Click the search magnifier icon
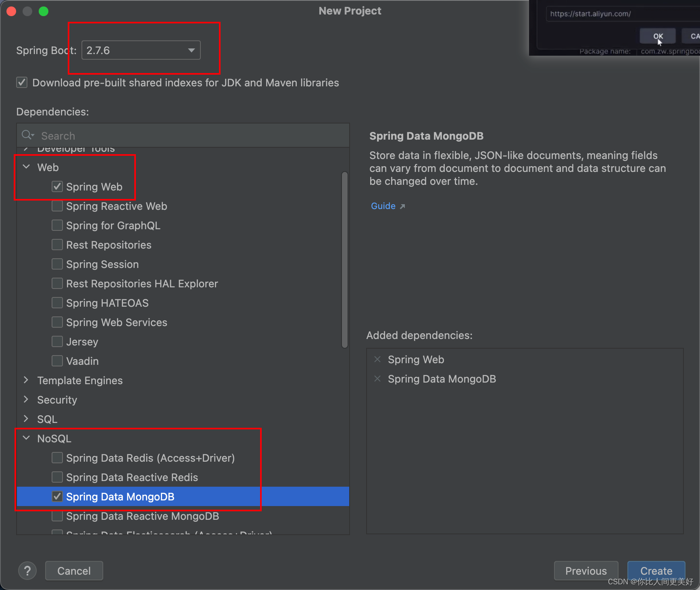Image resolution: width=700 pixels, height=590 pixels. coord(27,135)
